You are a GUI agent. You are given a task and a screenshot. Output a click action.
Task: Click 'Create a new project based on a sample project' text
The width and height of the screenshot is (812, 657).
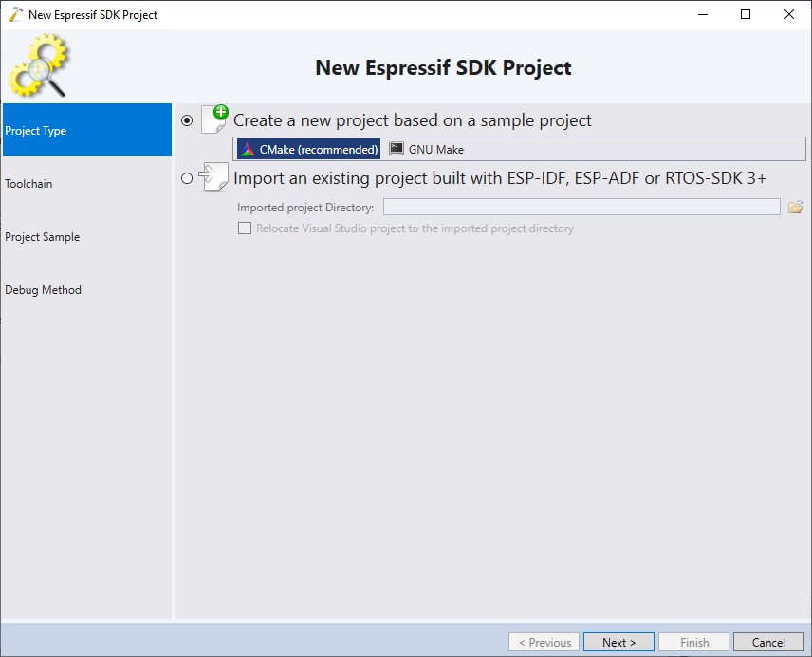[413, 120]
